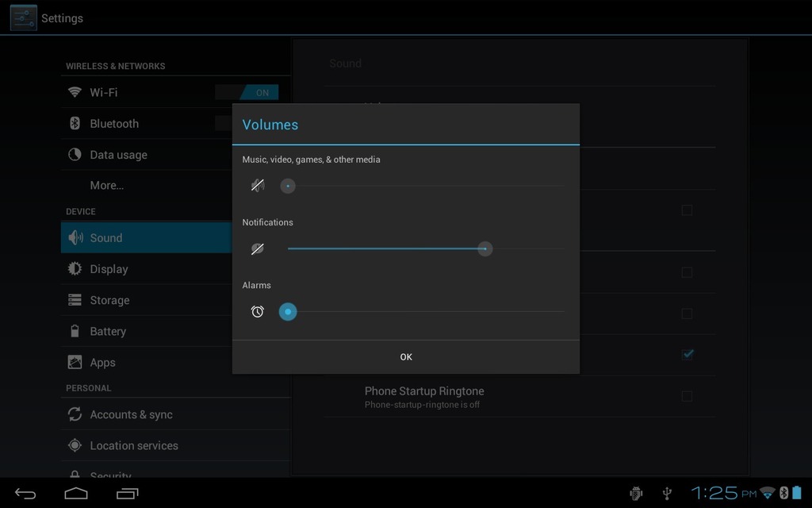The height and width of the screenshot is (508, 812).
Task: Open Storage settings
Action: 147,300
